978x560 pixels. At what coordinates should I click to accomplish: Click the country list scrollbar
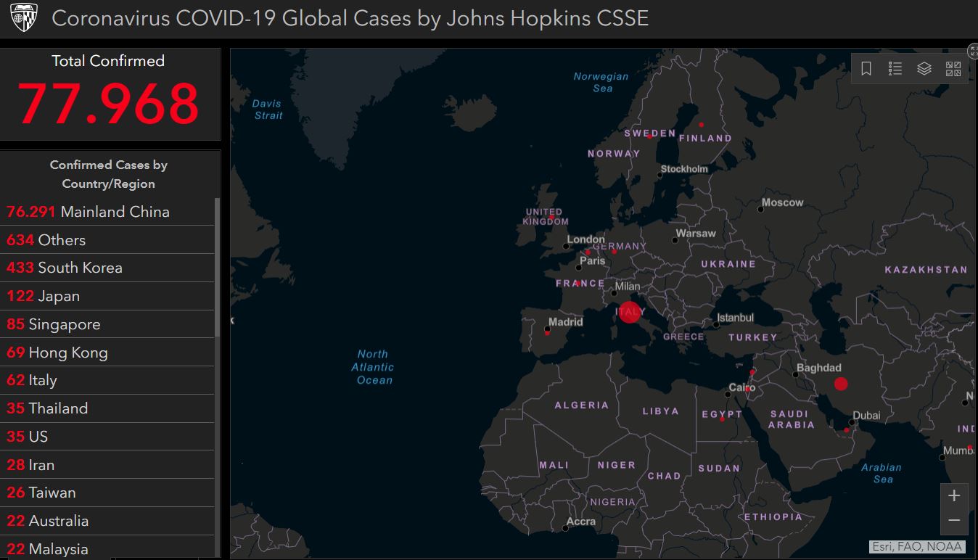point(218,267)
